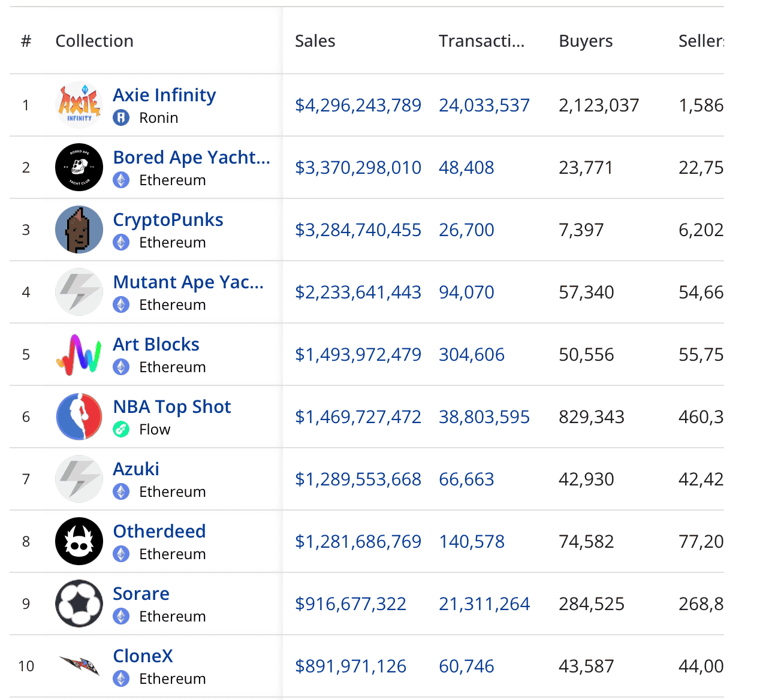Sort table by Buyers column header

click(x=586, y=41)
